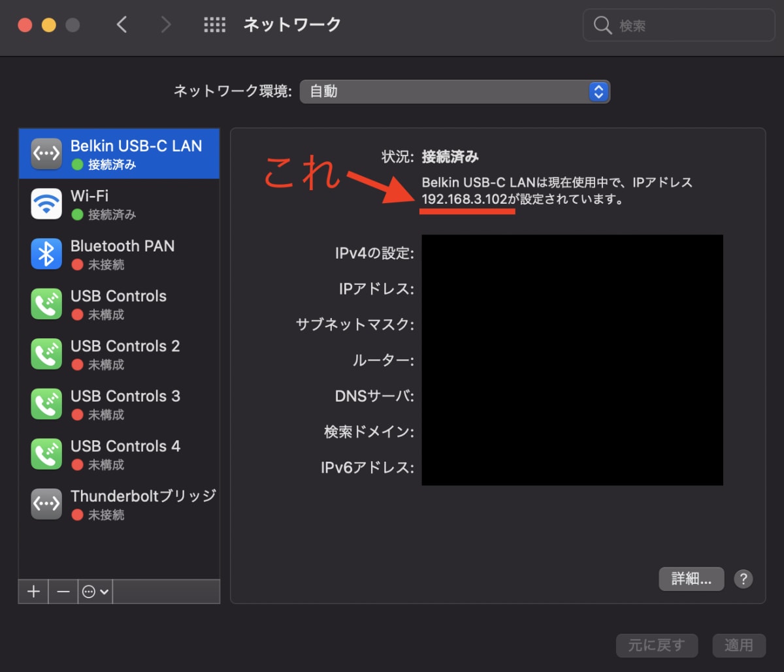
Task: Open the help question mark button
Action: [743, 579]
